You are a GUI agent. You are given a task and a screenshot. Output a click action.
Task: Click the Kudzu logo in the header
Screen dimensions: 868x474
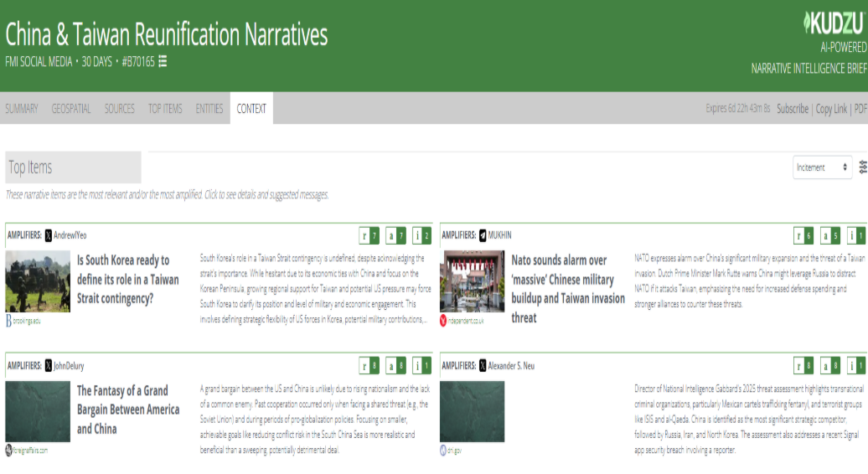click(833, 22)
